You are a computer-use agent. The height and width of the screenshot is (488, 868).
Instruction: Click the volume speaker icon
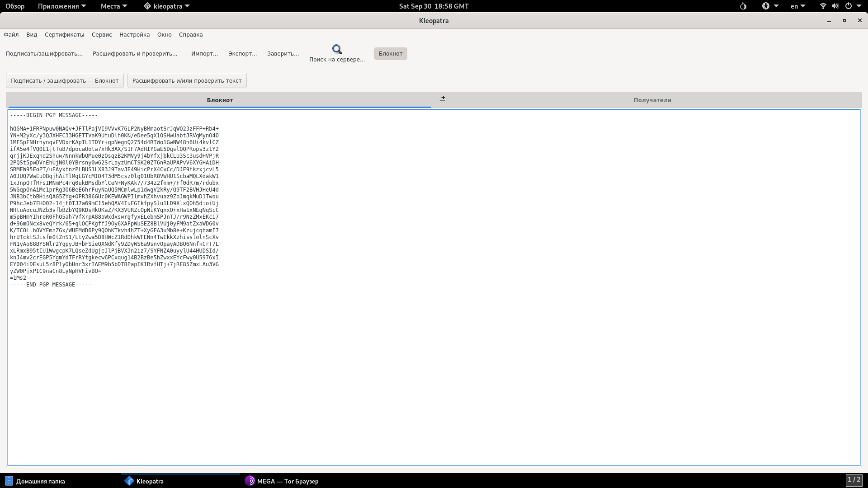tap(835, 6)
